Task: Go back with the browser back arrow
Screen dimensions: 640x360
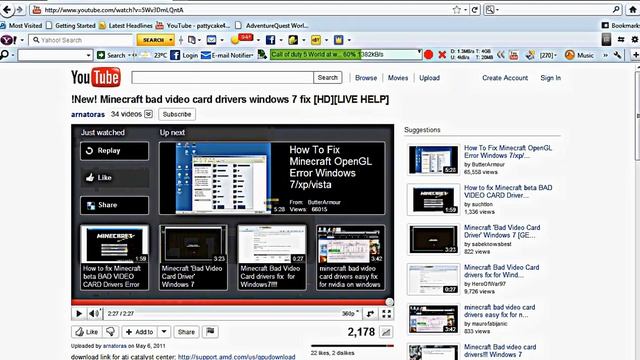Action: 6,9
